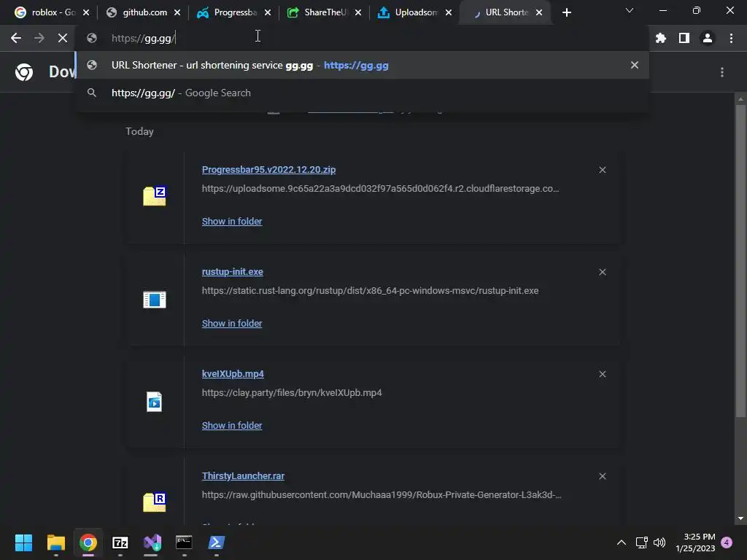This screenshot has height=560, width=747.
Task: Switch to the roblox Google tab
Action: tap(44, 12)
